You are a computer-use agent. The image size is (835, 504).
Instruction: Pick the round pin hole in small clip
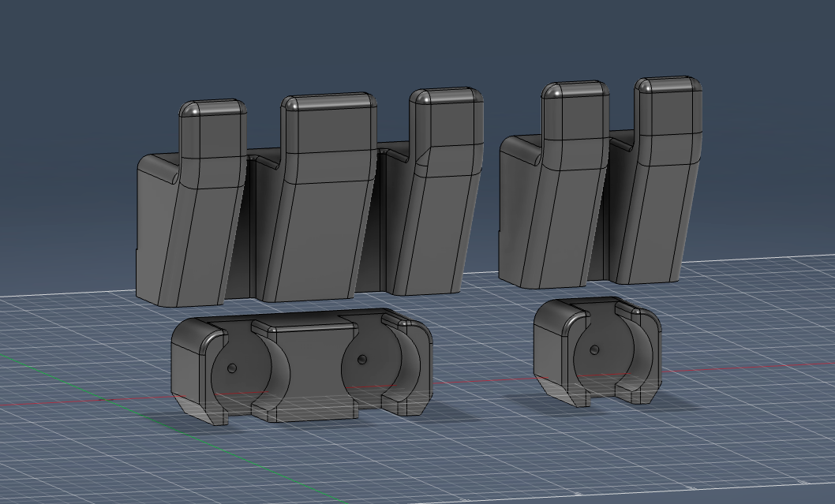point(595,350)
